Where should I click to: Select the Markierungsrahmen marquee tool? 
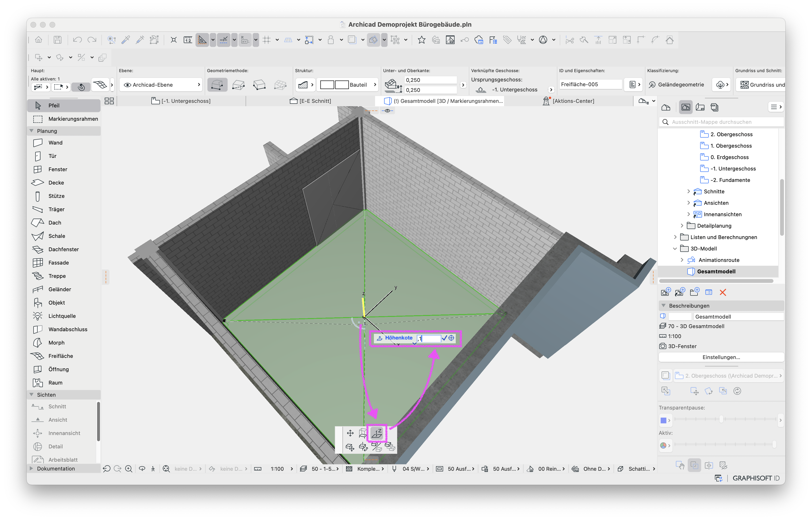(64, 119)
